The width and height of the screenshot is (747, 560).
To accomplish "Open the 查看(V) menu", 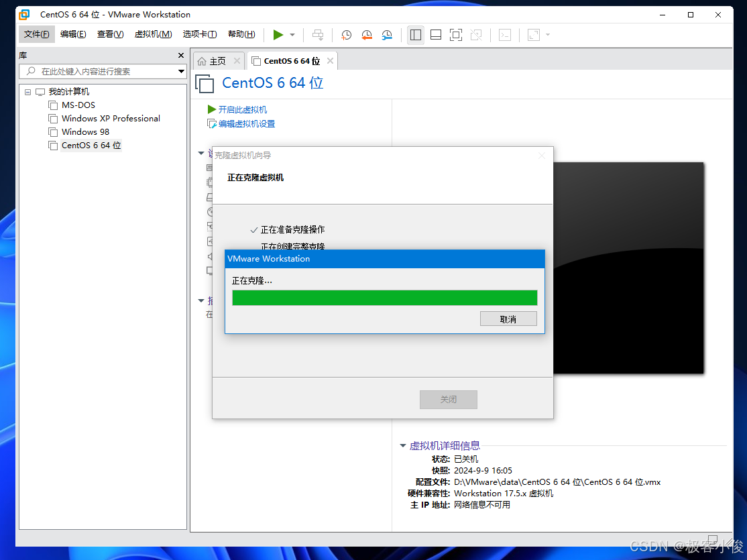I will pos(110,34).
